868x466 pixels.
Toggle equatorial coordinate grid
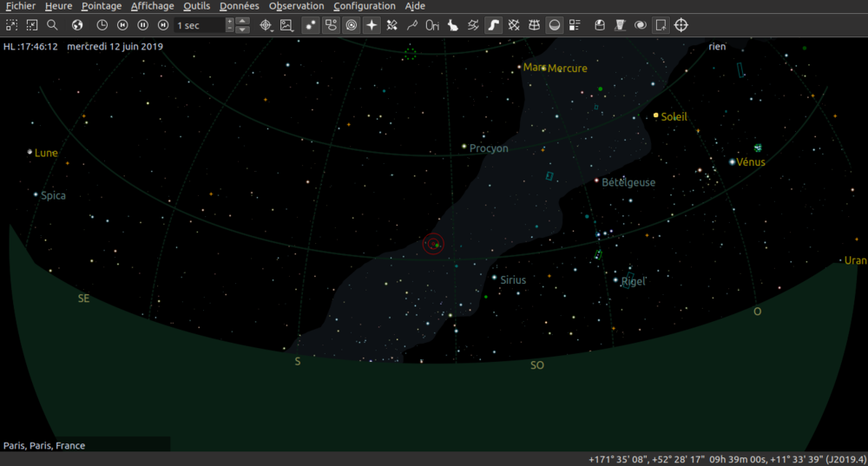514,25
